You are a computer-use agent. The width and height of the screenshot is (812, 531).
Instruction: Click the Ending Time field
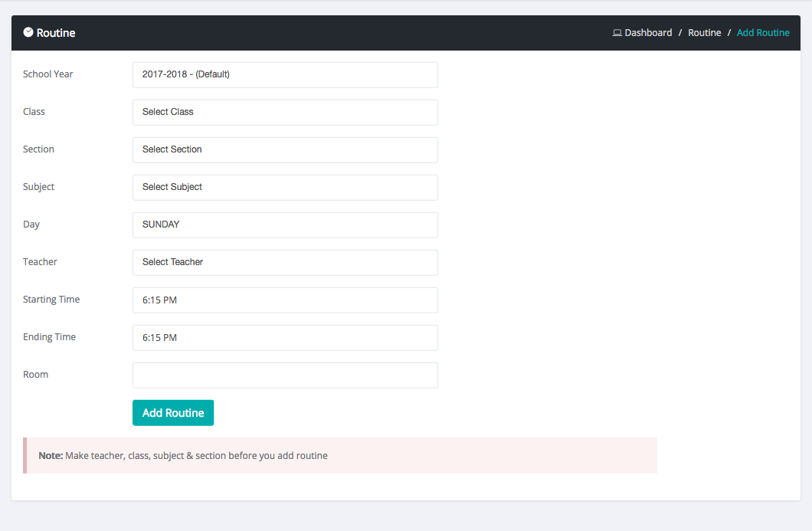(285, 338)
